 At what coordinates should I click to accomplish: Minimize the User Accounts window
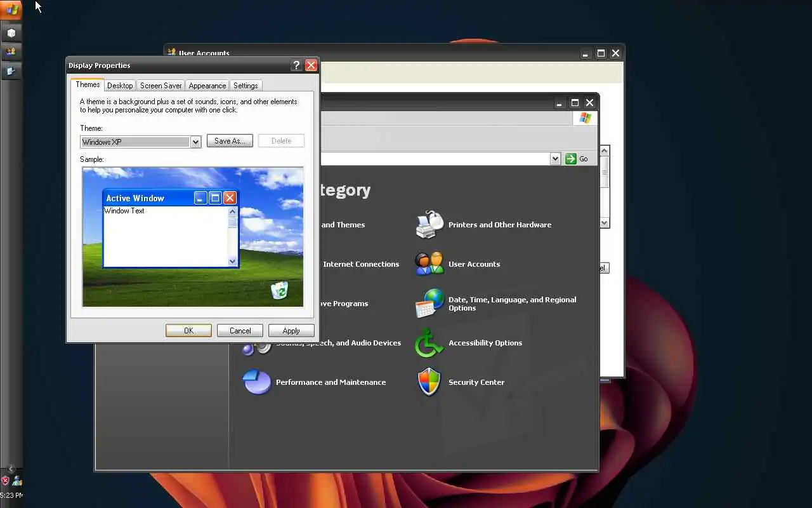pos(586,54)
